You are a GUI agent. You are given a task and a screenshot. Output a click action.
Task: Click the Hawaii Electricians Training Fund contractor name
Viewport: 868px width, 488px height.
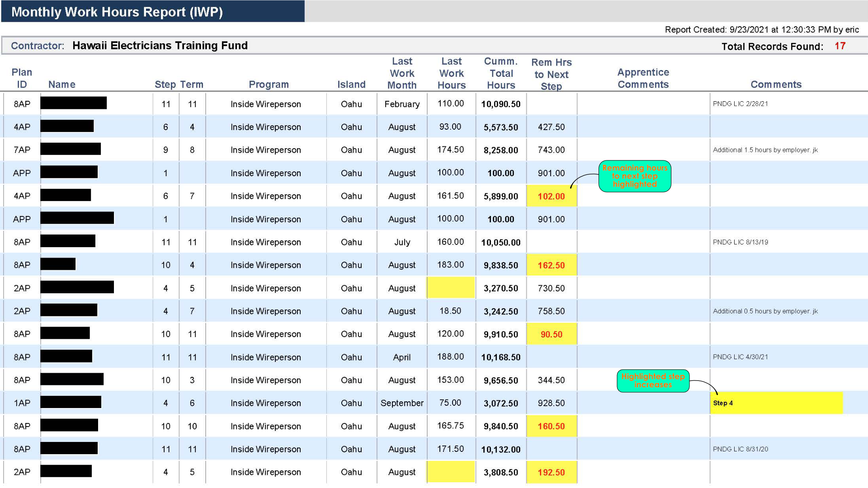pyautogui.click(x=160, y=46)
